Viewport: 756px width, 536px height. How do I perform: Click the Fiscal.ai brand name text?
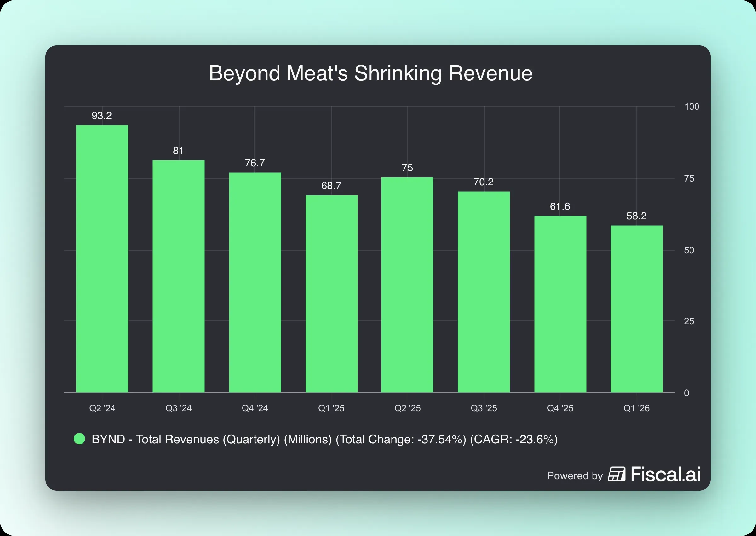pyautogui.click(x=666, y=474)
